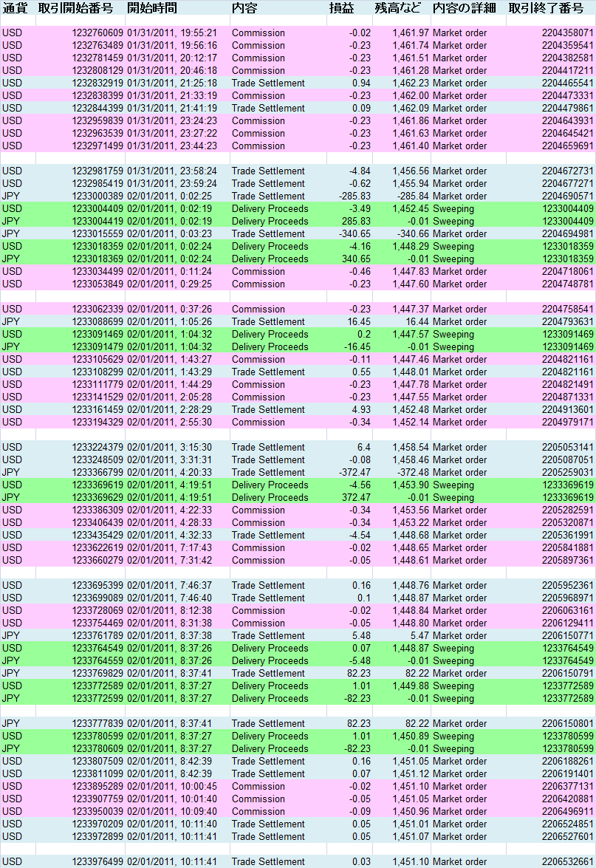Screen dimensions: 596x868
Task: Select the 残高など column header
Action: (x=398, y=8)
